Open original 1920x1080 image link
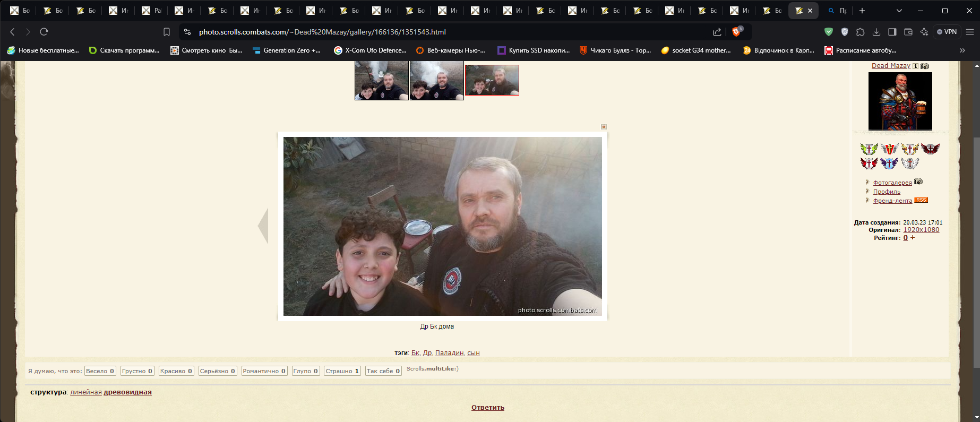Viewport: 980px width, 422px height. tap(921, 230)
